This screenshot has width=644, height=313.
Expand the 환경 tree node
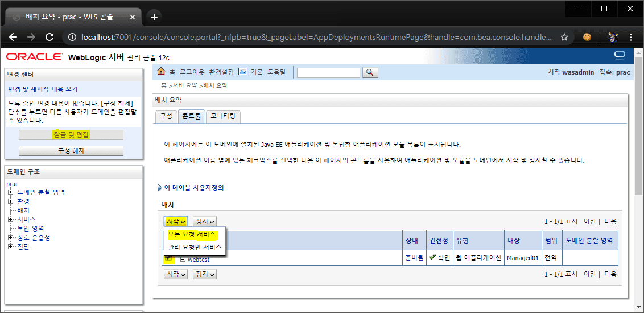pyautogui.click(x=10, y=201)
